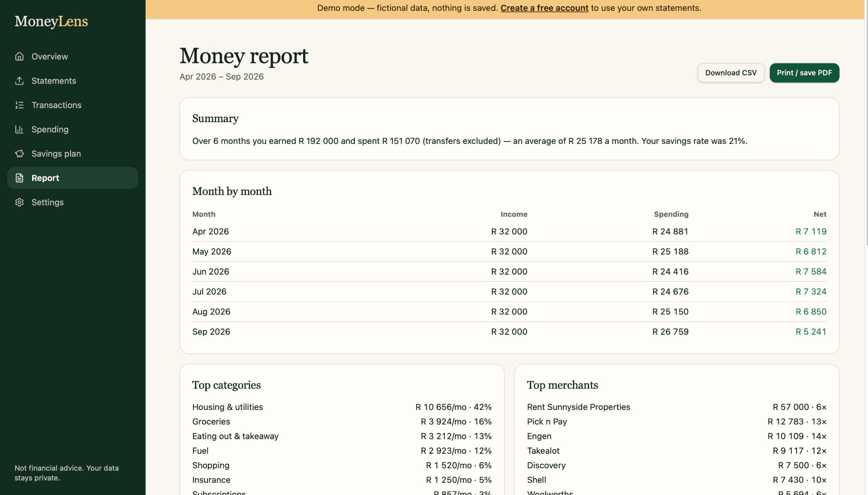Viewport: 868px width, 495px height.
Task: Click Sep 2026 spending R 26 759
Action: tap(670, 332)
